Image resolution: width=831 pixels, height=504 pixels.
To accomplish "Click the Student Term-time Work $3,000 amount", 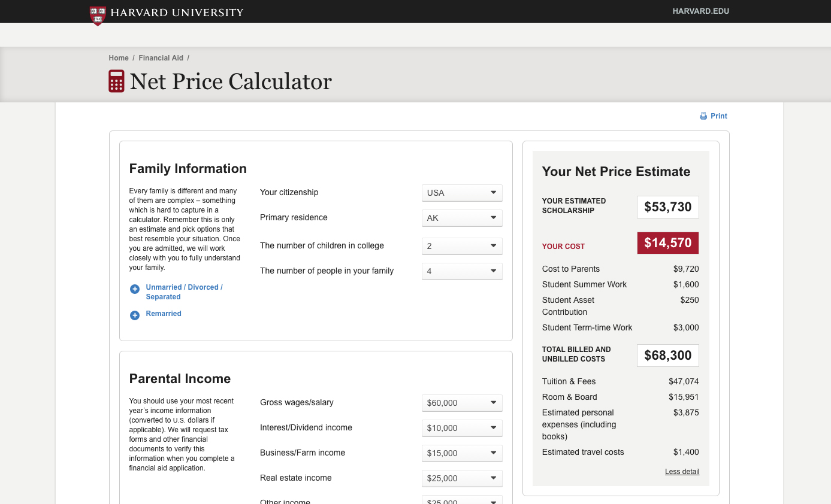I will pyautogui.click(x=686, y=328).
